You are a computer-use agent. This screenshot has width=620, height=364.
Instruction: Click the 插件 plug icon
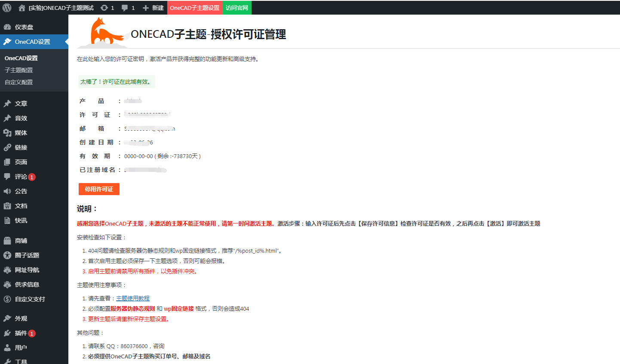pyautogui.click(x=7, y=333)
